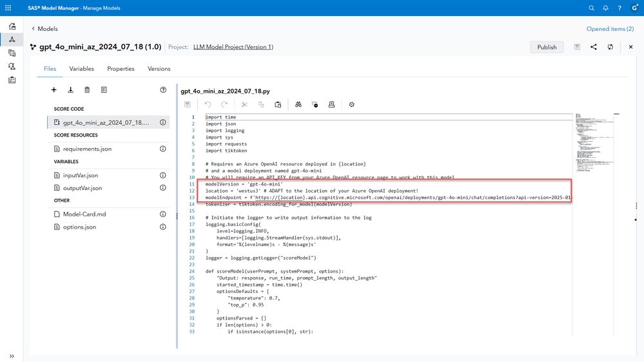
Task: Open the Opened items (2) list
Action: pyautogui.click(x=610, y=29)
